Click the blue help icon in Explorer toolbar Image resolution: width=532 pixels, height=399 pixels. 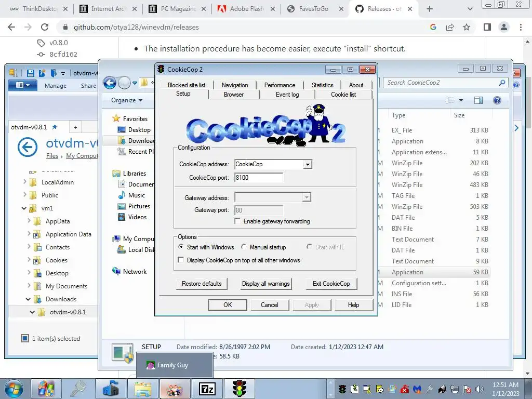point(497,100)
